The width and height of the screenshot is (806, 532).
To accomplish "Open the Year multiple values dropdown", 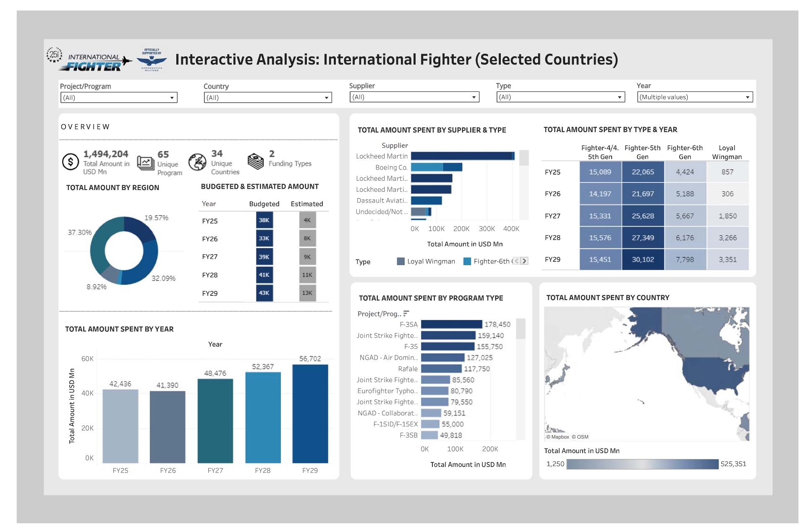I will [x=747, y=97].
